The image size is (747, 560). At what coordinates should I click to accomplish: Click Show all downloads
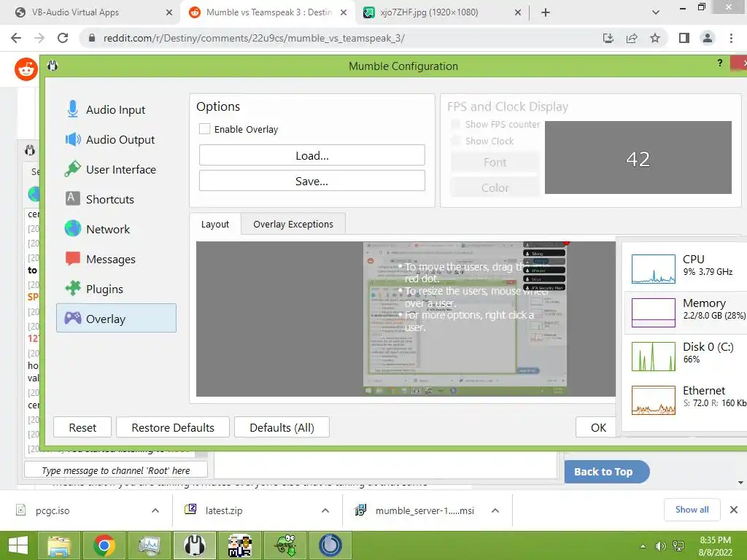click(x=692, y=510)
